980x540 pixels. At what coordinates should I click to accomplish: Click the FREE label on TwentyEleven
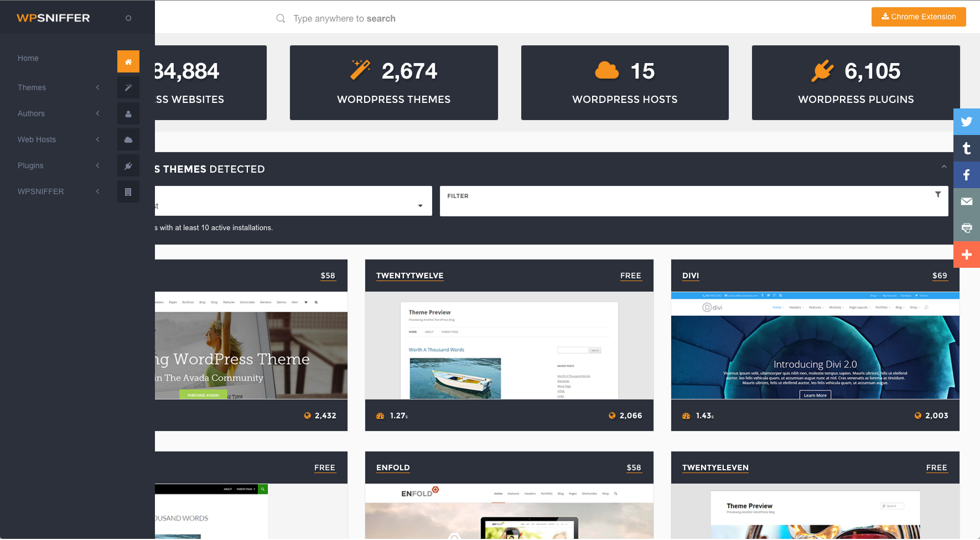937,468
